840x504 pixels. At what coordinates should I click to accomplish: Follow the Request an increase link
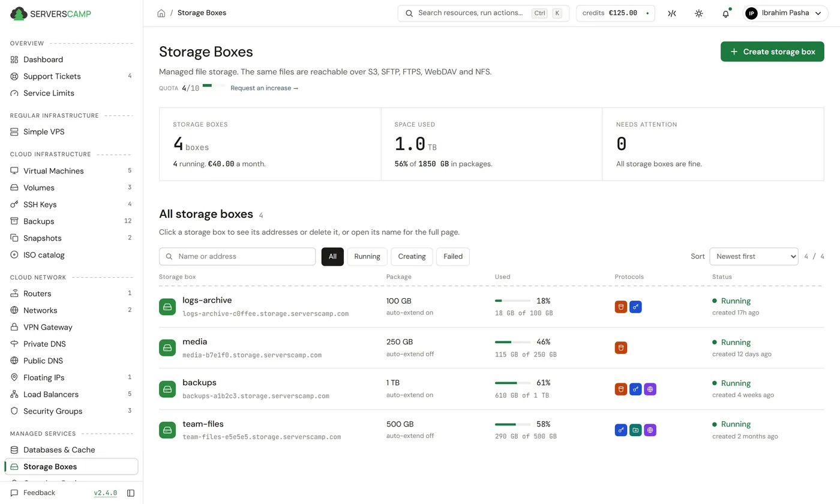pos(264,88)
